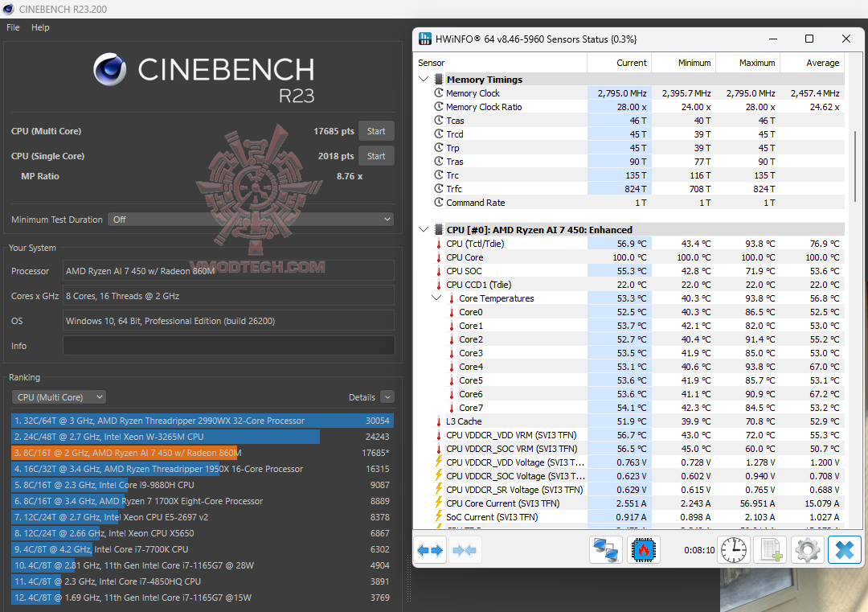Select ranking entry Intel Core i9-9880H
The height and width of the screenshot is (612, 868).
click(203, 485)
